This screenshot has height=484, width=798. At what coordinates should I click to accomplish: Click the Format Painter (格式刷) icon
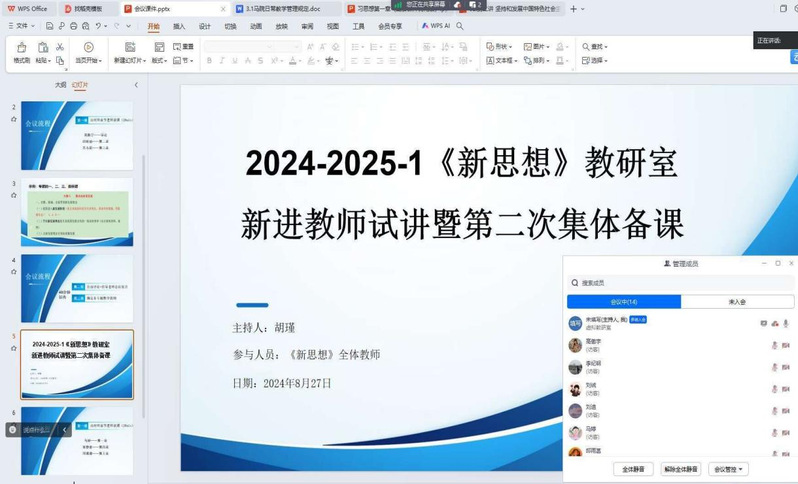[x=21, y=53]
